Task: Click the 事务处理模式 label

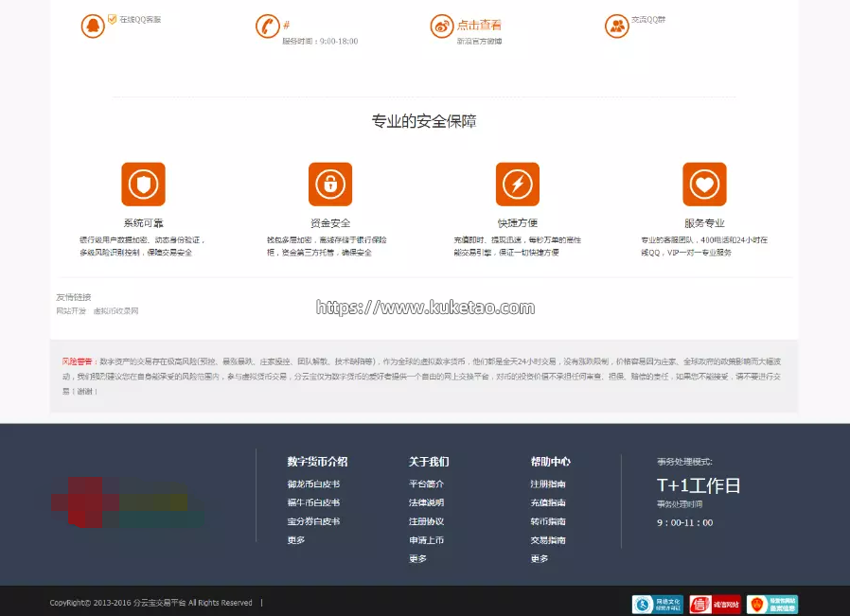Action: pyautogui.click(x=684, y=462)
